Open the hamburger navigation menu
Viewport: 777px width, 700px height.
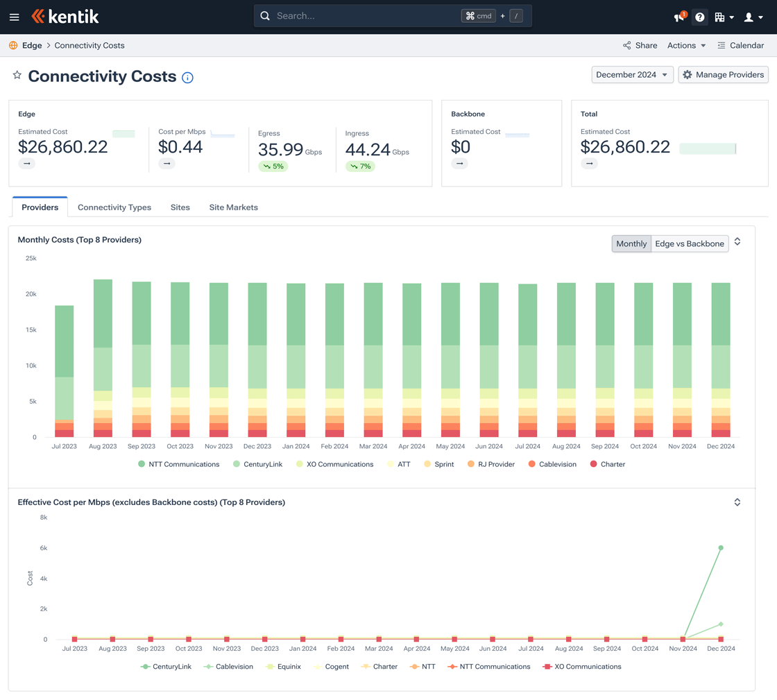point(14,17)
